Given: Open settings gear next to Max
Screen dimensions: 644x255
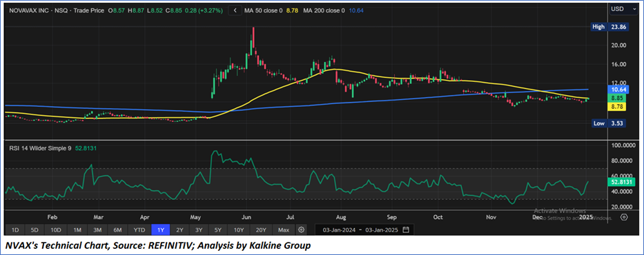Looking at the screenshot, I should [302, 229].
